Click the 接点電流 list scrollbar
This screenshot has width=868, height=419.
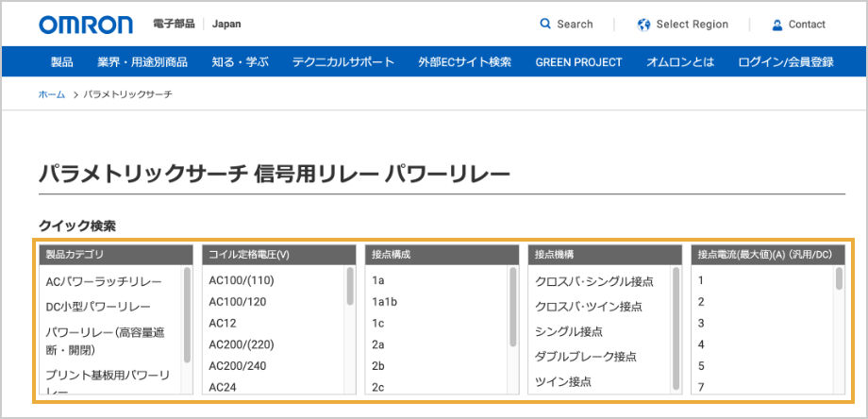839,279
